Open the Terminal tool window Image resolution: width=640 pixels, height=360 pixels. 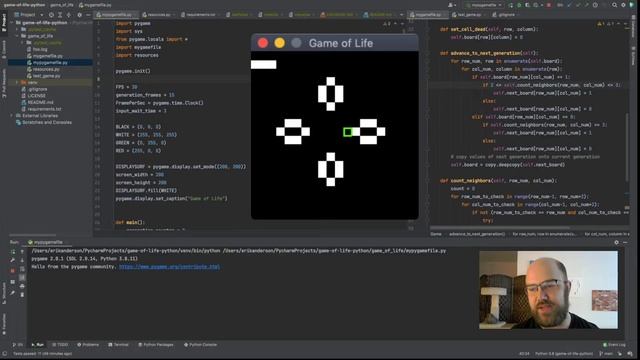coord(118,345)
